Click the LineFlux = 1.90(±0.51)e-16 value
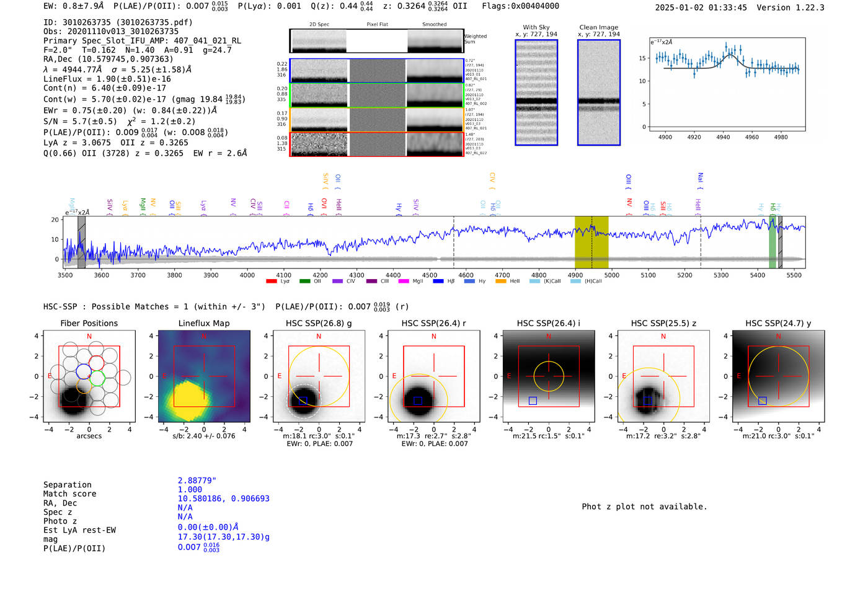Image resolution: width=868 pixels, height=591 pixels. point(107,79)
